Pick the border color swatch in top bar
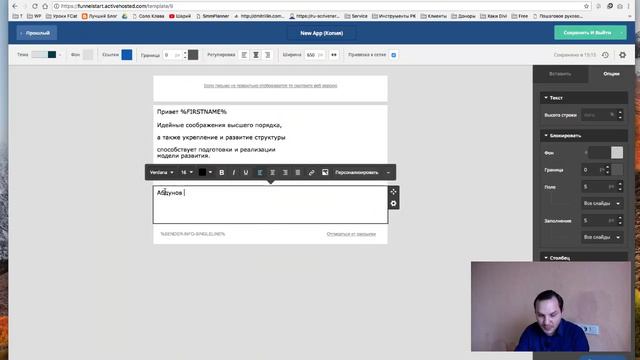The image size is (640, 360). tap(193, 55)
